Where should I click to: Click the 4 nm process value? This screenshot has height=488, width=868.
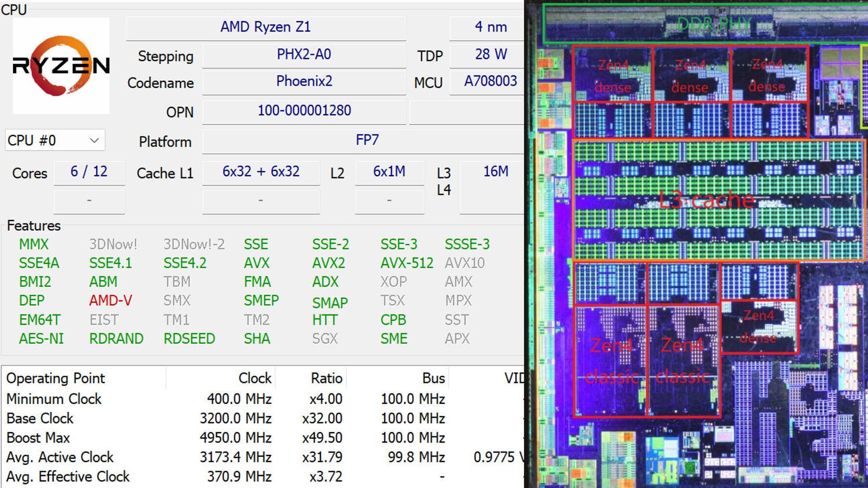[491, 27]
